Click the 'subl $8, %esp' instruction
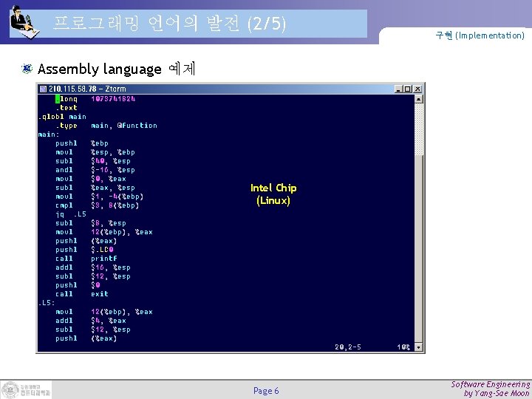This screenshot has height=399, width=532. pyautogui.click(x=91, y=223)
